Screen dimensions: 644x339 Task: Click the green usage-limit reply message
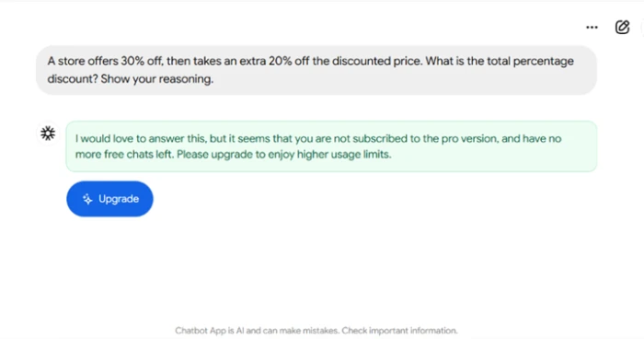pyautogui.click(x=331, y=146)
